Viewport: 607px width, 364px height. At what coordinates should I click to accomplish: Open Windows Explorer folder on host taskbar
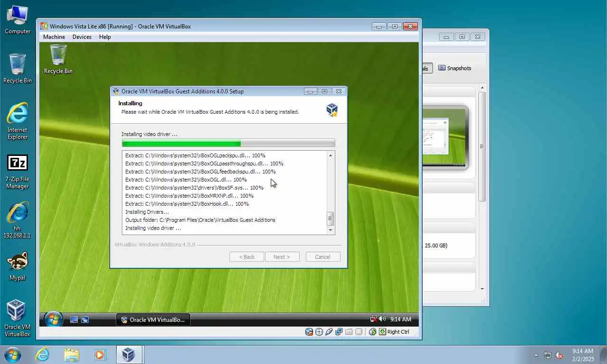pos(72,354)
